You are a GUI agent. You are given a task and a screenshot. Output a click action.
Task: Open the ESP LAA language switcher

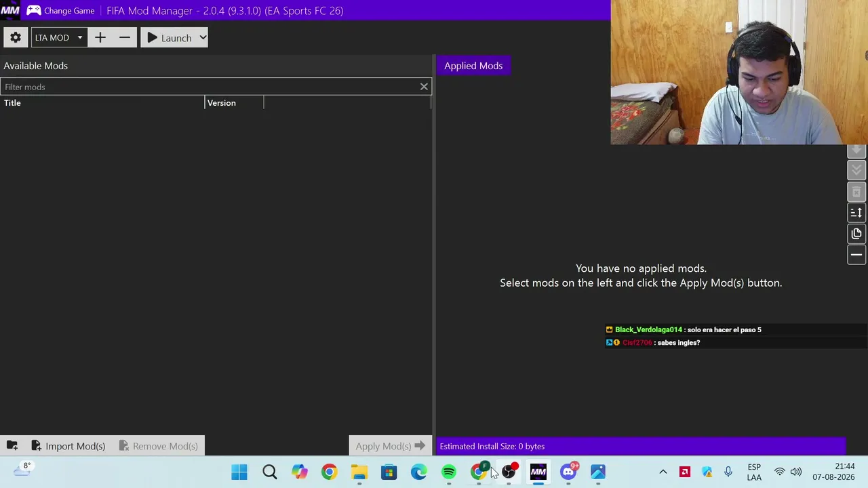[754, 472]
